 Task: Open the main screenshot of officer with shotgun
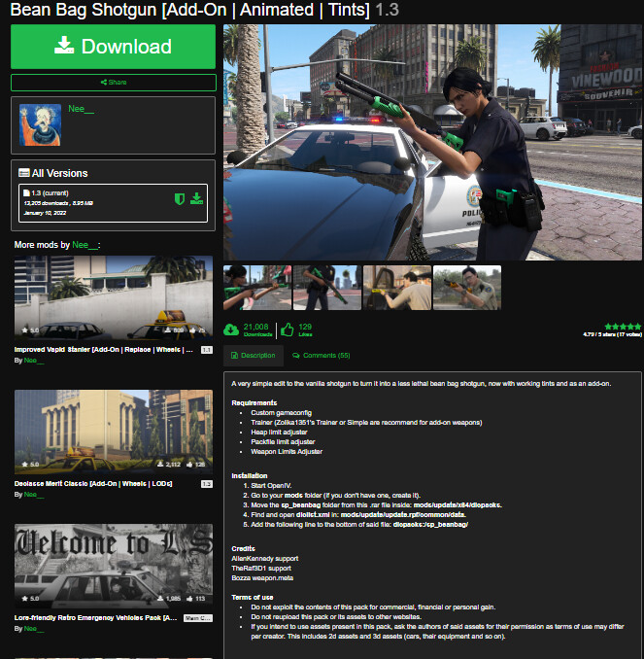pyautogui.click(x=432, y=143)
